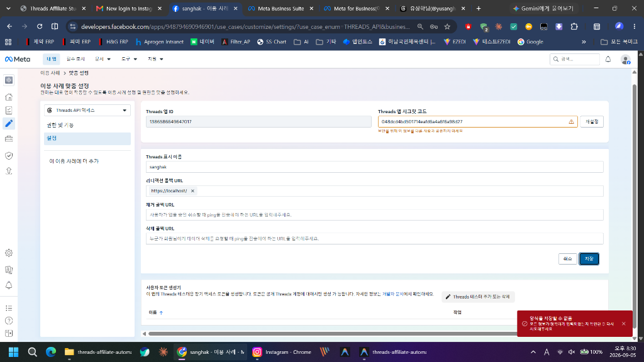Switch to the New login to Instagram Gmail tab

128,8
